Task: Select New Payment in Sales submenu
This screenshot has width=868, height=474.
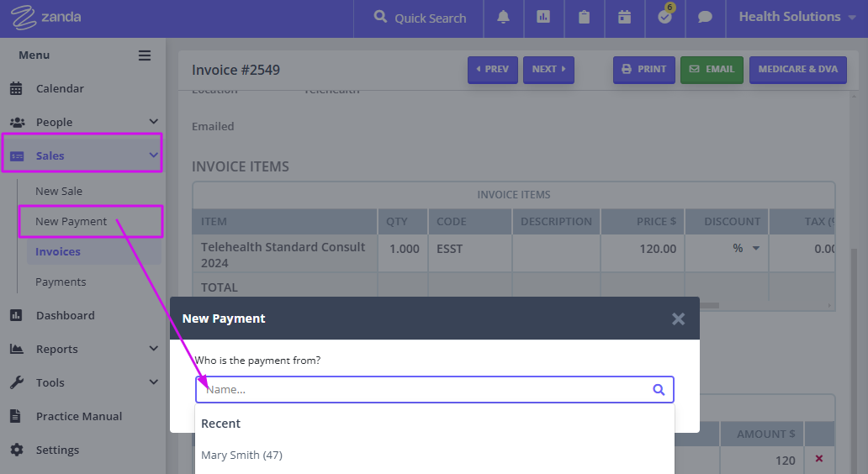Action: click(x=71, y=221)
